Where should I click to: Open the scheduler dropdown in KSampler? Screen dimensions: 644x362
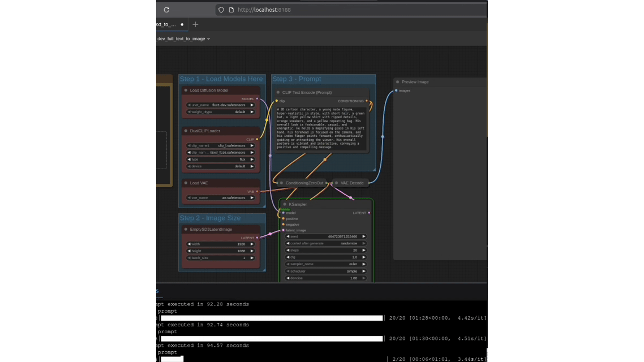[325, 271]
